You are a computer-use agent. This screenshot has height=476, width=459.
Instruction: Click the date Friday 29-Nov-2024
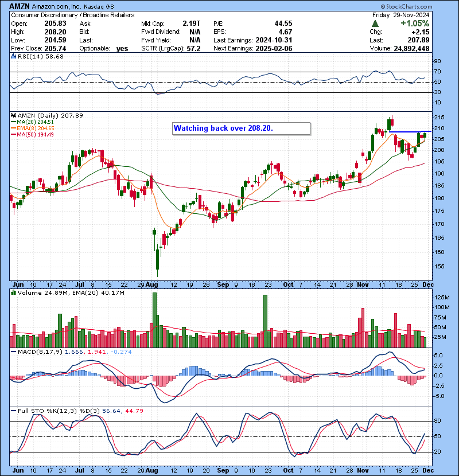(x=400, y=15)
